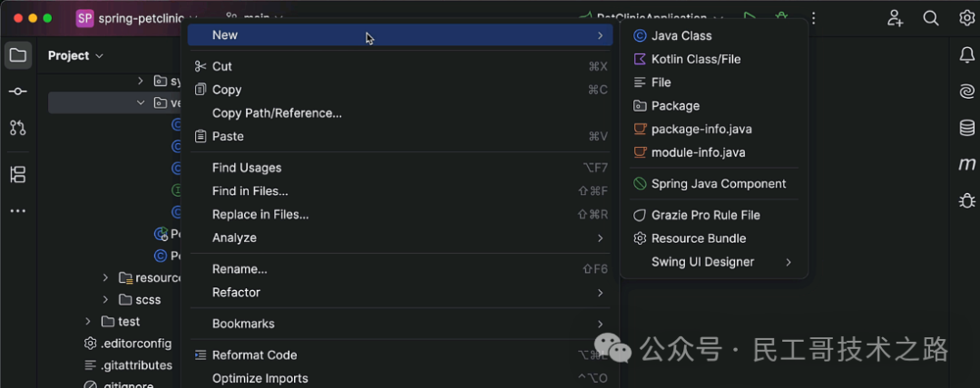Open the Structure tool window icon
Viewport: 980px width, 388px height.
(x=18, y=174)
